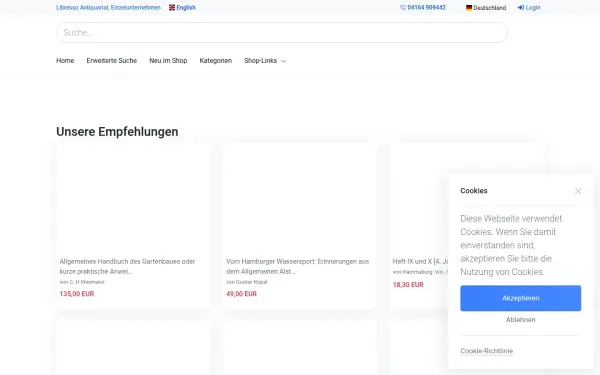The image size is (600, 375).
Task: Expand the Shop-Links dropdown chevron
Action: (284, 61)
